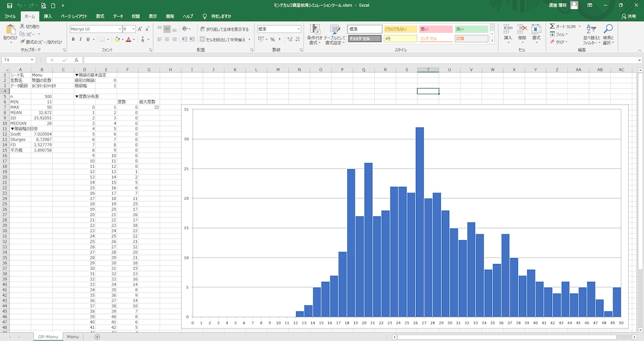Apply the 悪い (Bad) cell style

pos(435,29)
